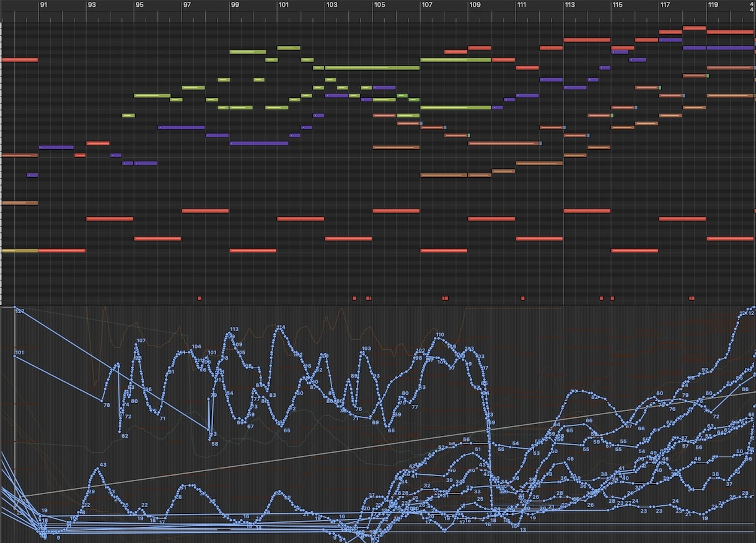The height and width of the screenshot is (543, 756).
Task: Set the playhead at bar 115
Action: (x=618, y=5)
